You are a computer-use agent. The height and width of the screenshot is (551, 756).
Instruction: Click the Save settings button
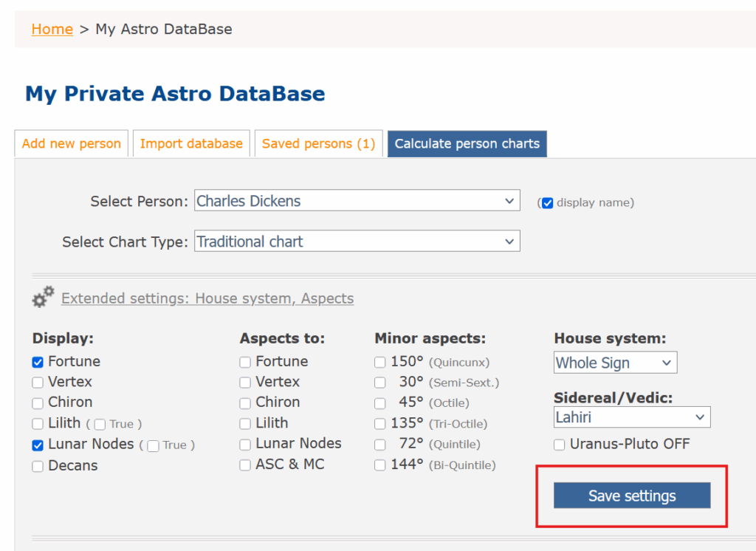click(x=631, y=496)
